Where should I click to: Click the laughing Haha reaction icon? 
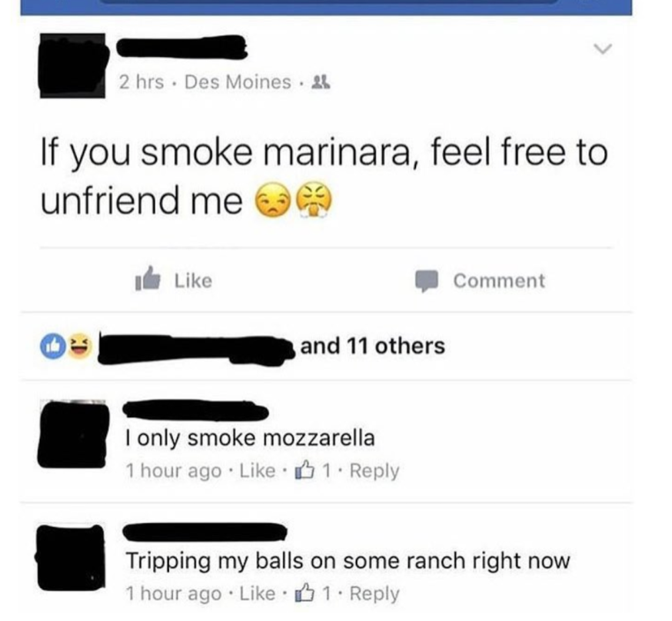pos(80,346)
